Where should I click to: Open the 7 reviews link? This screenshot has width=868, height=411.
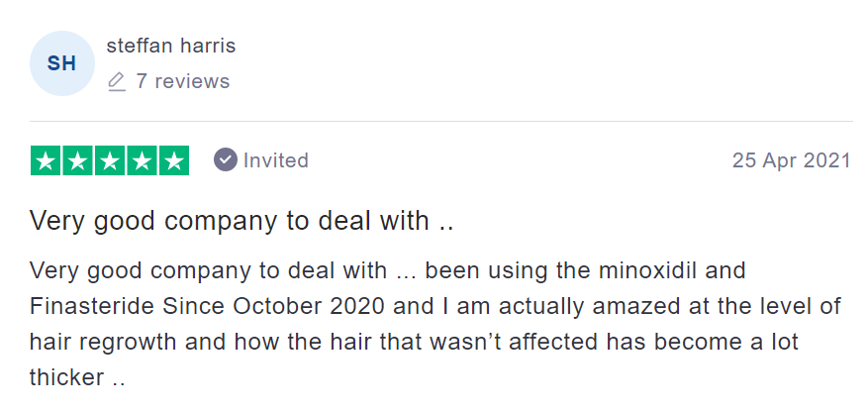point(183,81)
